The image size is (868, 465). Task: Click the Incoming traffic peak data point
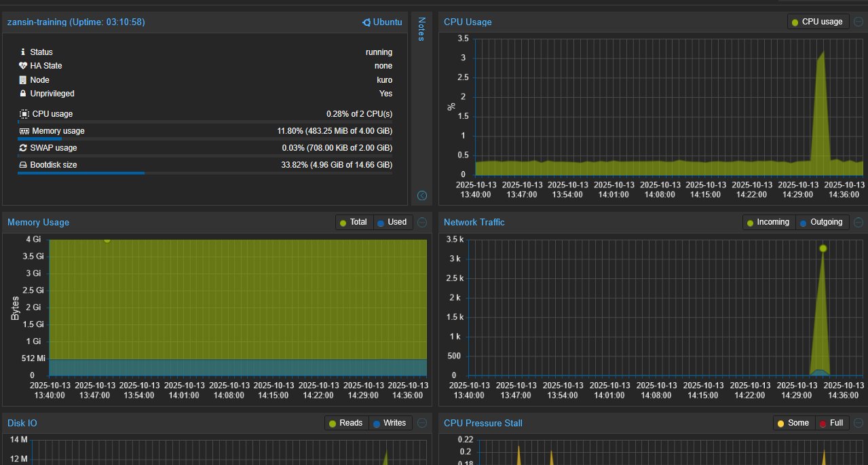pos(823,248)
